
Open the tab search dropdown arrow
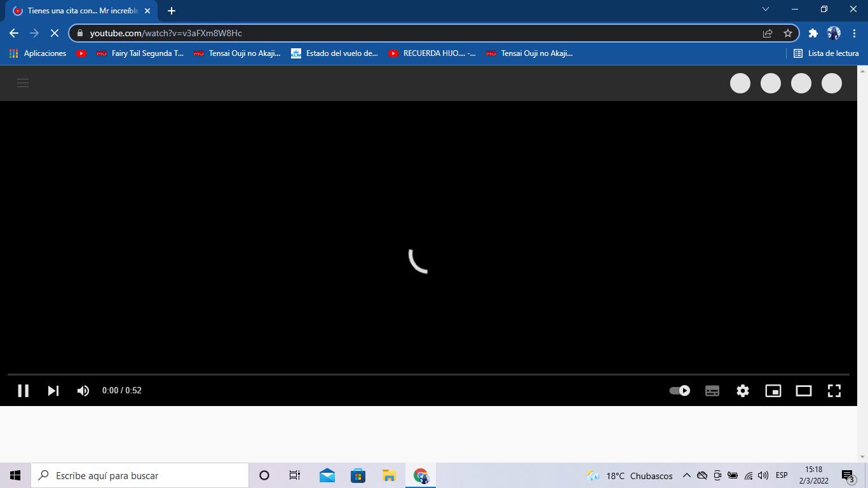click(766, 10)
